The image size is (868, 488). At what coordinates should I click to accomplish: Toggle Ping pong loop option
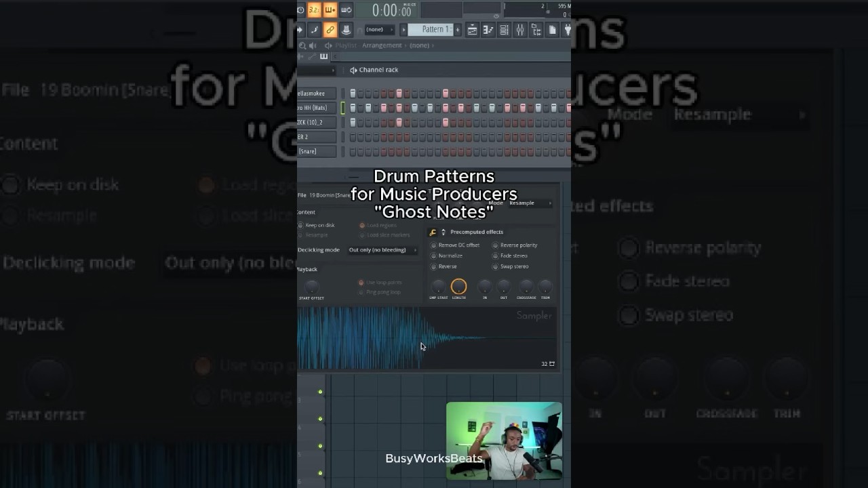[x=361, y=292]
